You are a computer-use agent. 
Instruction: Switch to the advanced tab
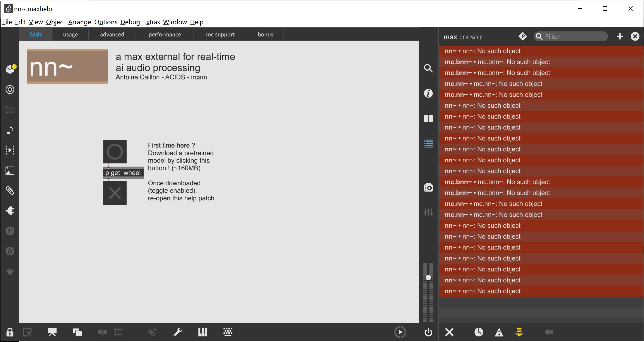(112, 34)
